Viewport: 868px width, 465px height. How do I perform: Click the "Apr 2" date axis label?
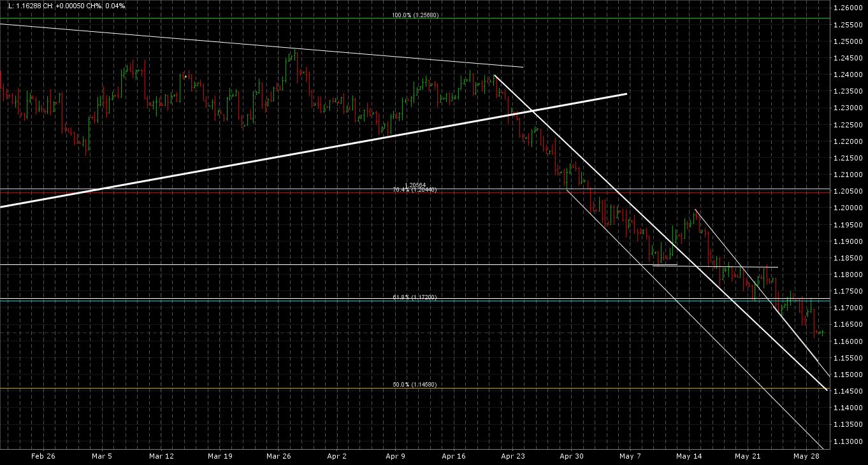click(336, 456)
